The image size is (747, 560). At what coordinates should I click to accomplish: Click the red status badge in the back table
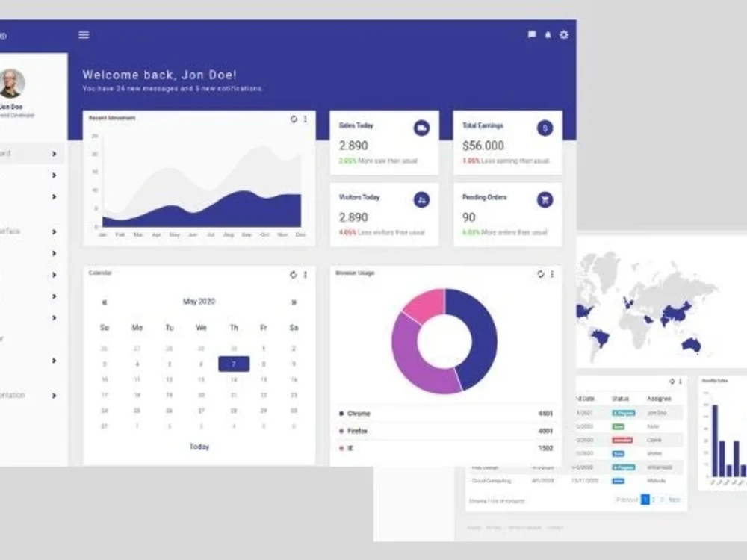click(622, 440)
